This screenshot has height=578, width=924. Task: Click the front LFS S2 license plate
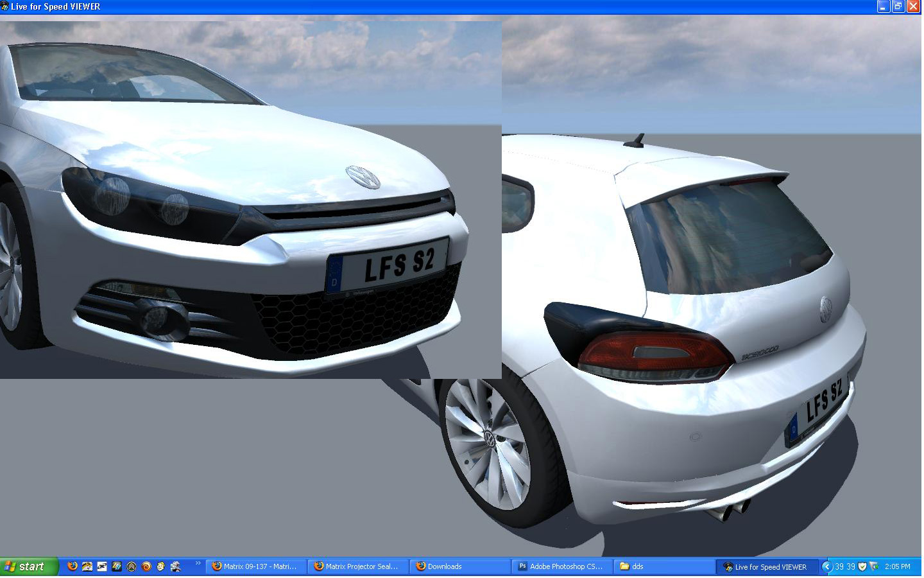coord(387,268)
